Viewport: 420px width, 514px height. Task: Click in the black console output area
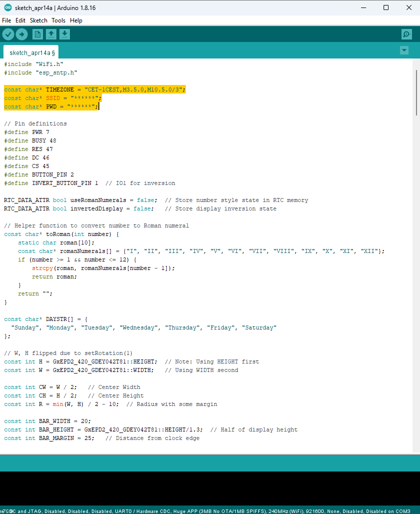210,487
